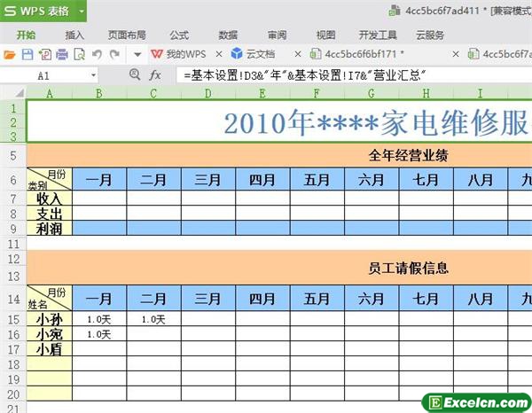Select column E header
The width and height of the screenshot is (532, 413).
[262, 93]
